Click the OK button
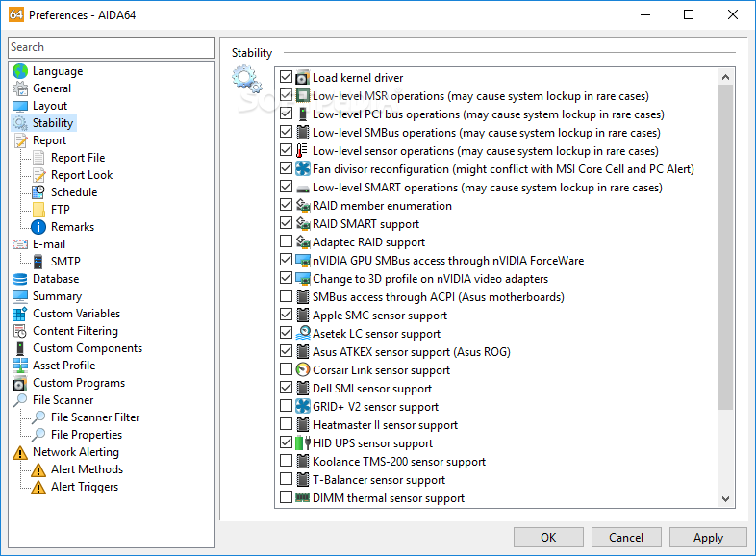Screen dimensions: 756x556 pyautogui.click(x=548, y=537)
